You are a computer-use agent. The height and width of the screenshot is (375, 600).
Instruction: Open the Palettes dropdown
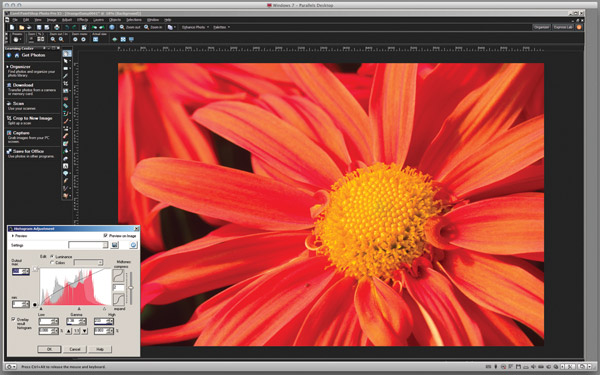click(x=222, y=27)
